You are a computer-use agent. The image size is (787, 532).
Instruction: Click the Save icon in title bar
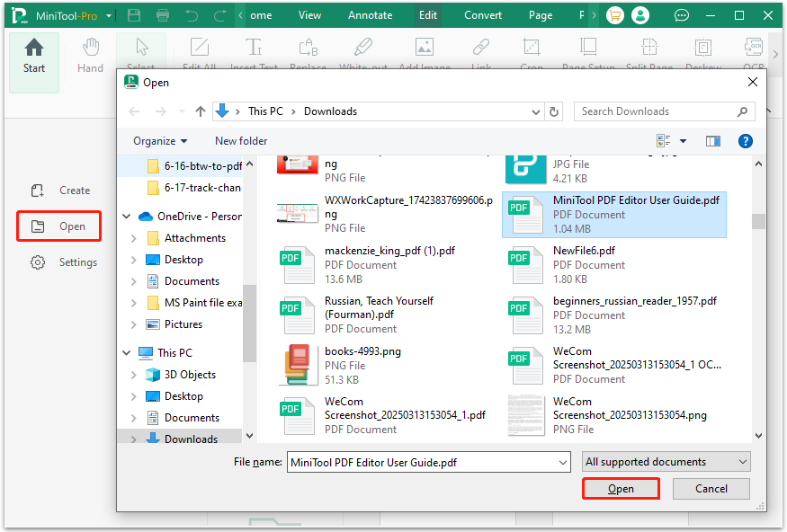point(134,15)
